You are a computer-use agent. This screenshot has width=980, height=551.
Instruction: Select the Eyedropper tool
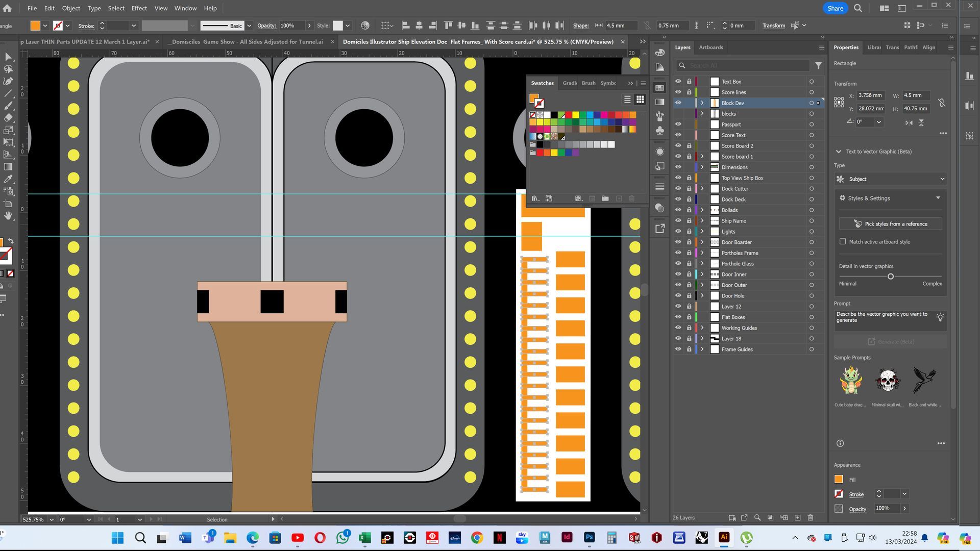8,179
